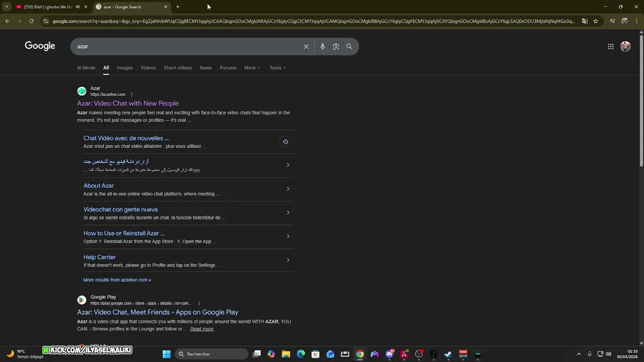
Task: Open site information icon in address bar
Action: 46,21
